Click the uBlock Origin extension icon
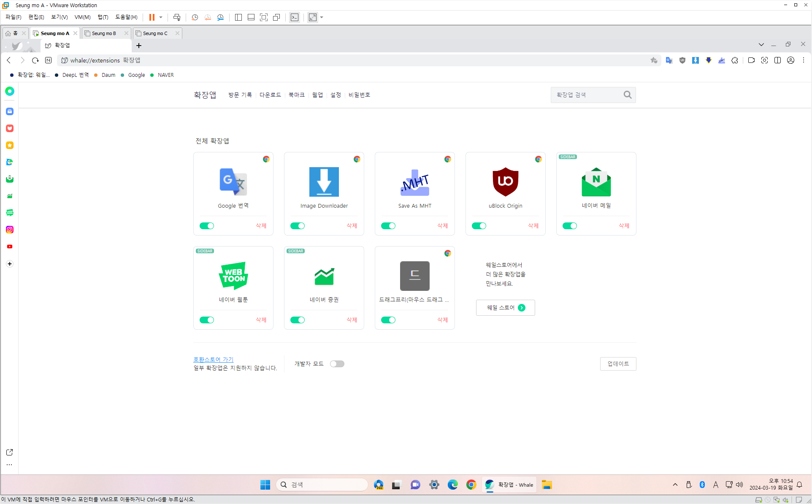This screenshot has width=812, height=504. (x=505, y=182)
